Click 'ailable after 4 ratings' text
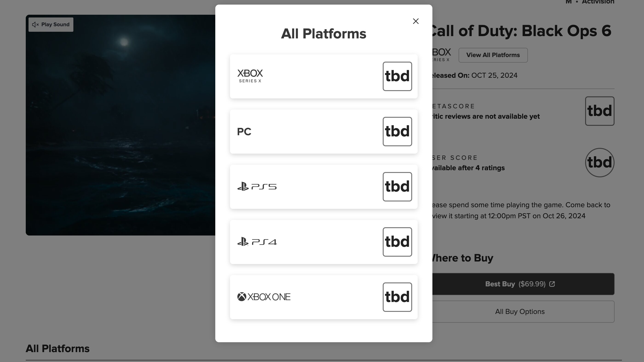This screenshot has height=362, width=644. pos(469,168)
